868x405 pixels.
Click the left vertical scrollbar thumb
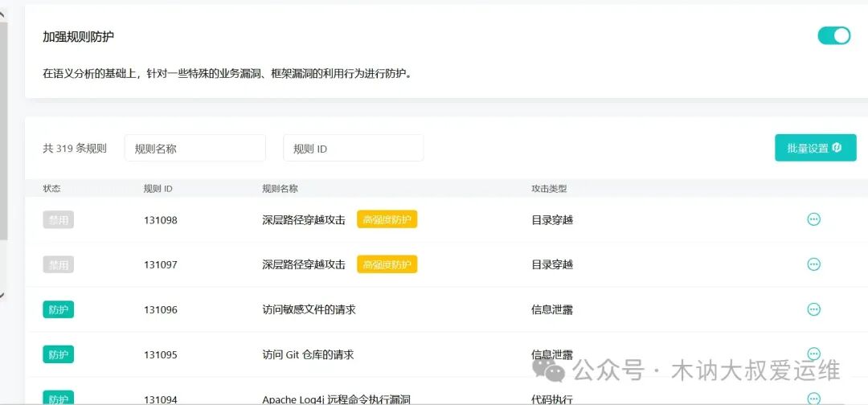(x=3, y=131)
